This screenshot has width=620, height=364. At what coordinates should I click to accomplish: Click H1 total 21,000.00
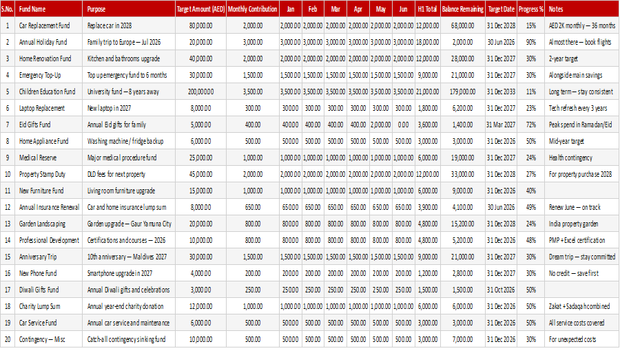427,92
